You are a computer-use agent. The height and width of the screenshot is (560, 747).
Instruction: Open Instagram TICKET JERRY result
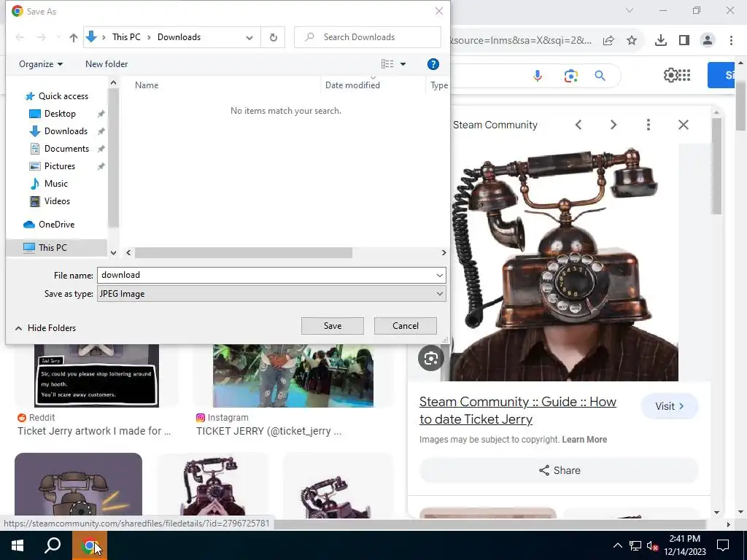coord(268,431)
